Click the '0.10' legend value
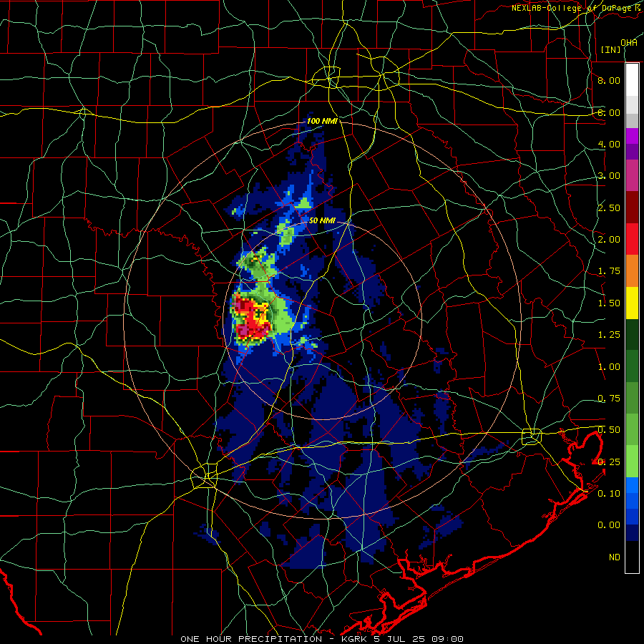 point(609,494)
